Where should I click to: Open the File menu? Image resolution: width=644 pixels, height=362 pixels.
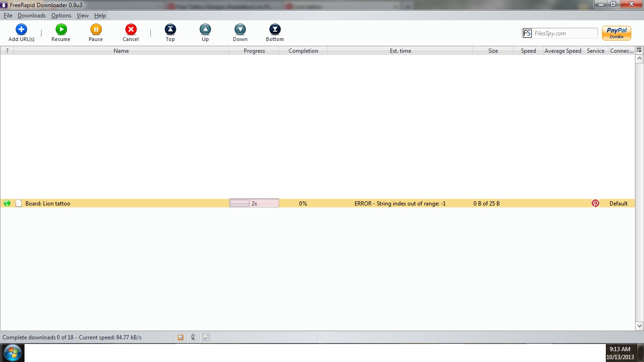[x=8, y=16]
